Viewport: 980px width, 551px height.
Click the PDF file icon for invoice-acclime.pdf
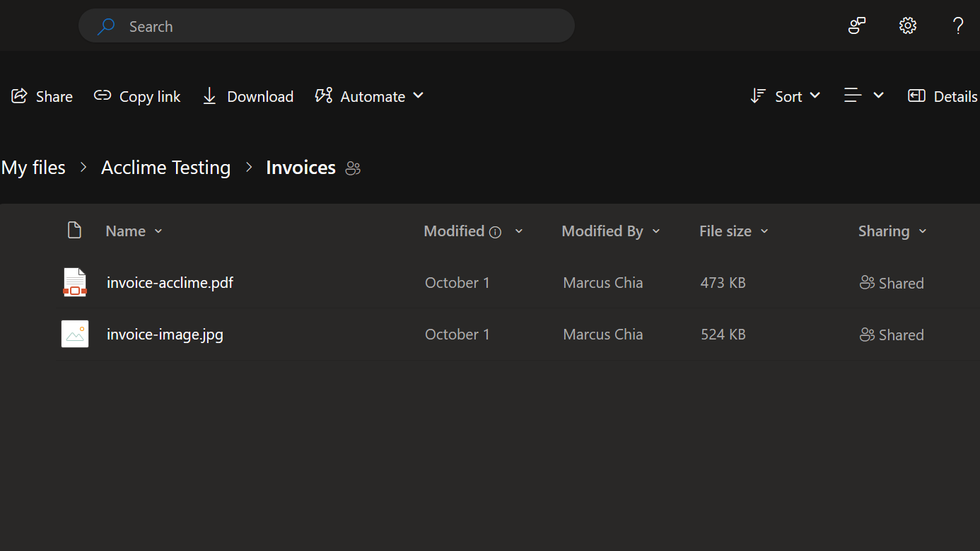coord(74,282)
